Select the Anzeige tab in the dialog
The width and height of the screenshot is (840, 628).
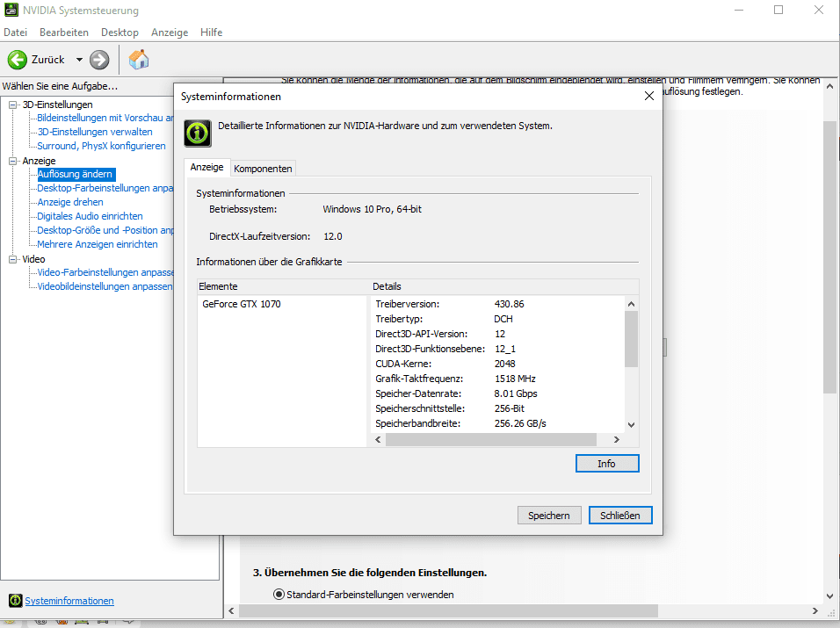(x=206, y=167)
